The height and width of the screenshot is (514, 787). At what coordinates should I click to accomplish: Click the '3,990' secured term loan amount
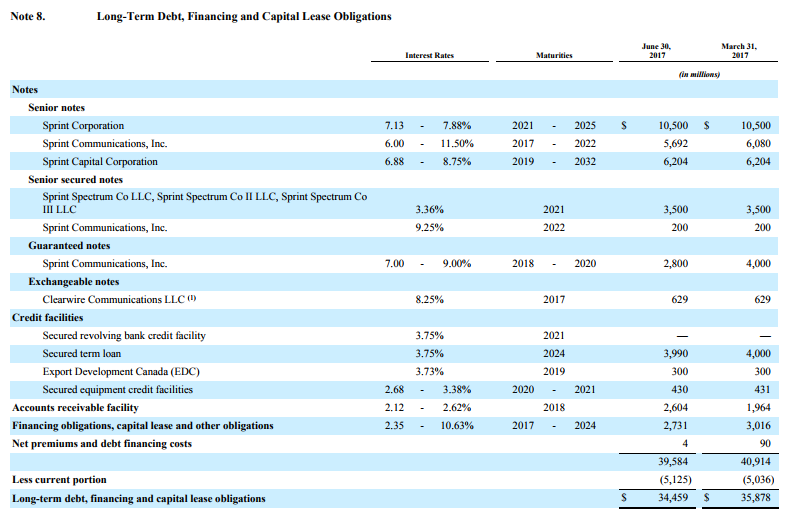[676, 354]
